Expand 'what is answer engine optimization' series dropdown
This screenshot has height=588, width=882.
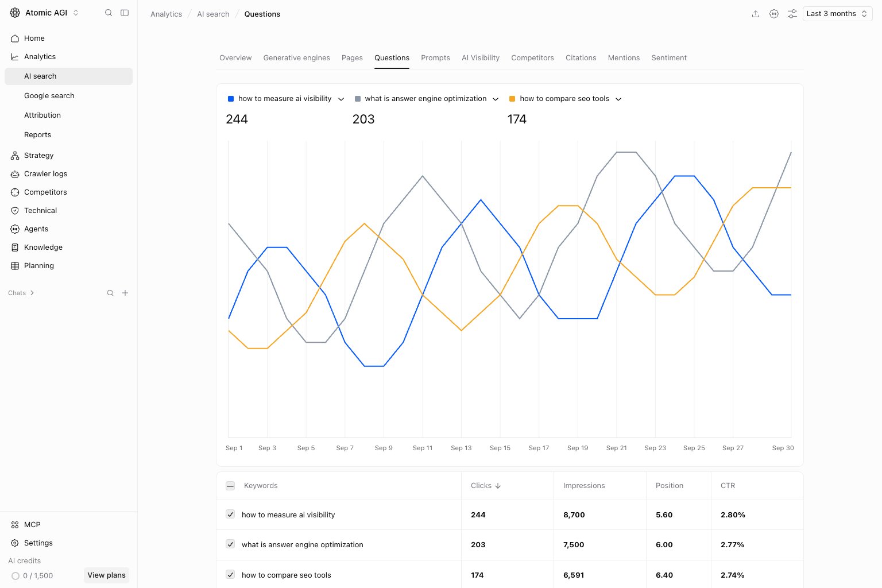coord(496,99)
